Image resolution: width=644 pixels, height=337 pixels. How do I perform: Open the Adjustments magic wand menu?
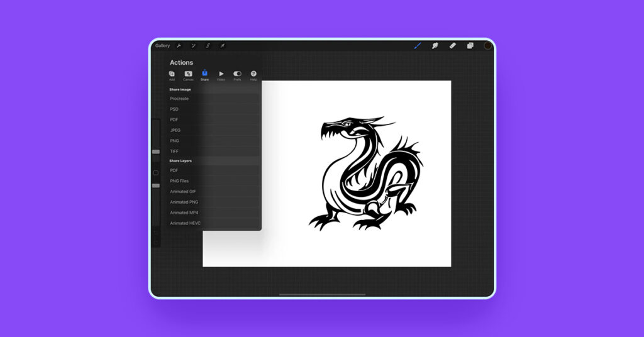point(194,46)
